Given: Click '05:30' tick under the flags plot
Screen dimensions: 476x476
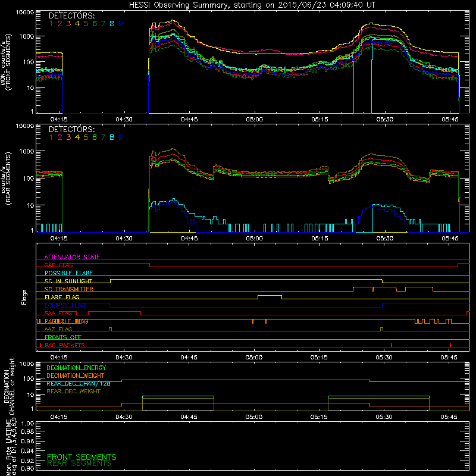Looking at the screenshot, I should click(384, 358).
